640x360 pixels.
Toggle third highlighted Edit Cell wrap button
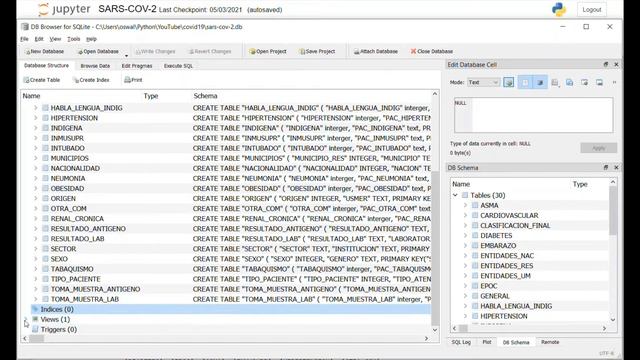(x=540, y=82)
